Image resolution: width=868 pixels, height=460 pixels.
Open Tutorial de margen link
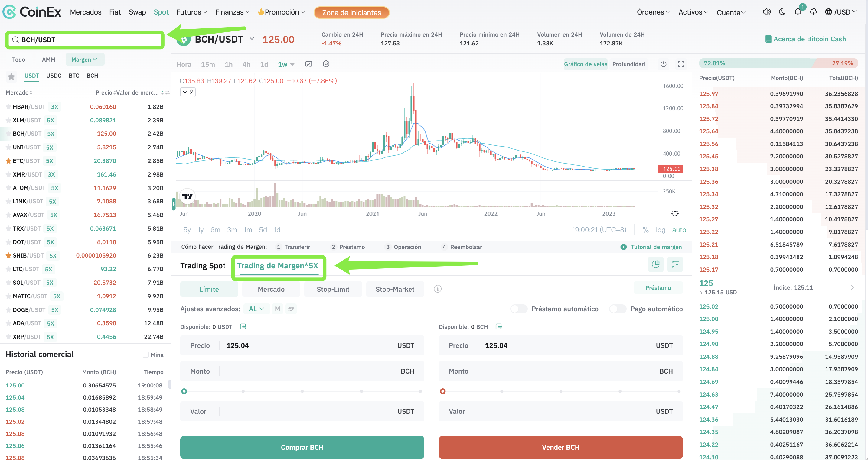pyautogui.click(x=656, y=247)
